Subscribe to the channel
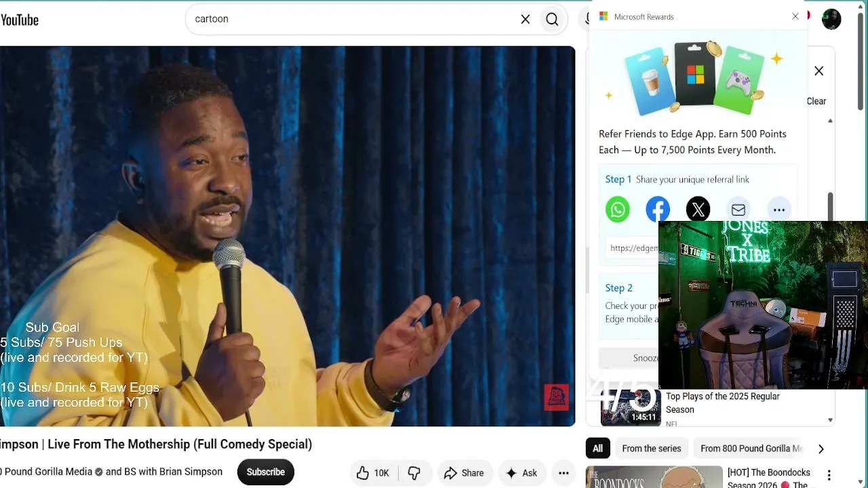Viewport: 868px width, 488px height. click(x=266, y=472)
